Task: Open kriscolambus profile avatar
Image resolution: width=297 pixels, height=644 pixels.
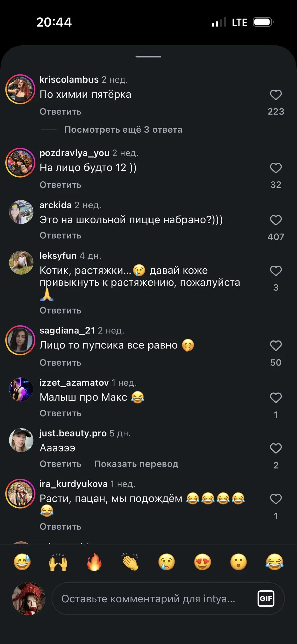Action: [20, 89]
